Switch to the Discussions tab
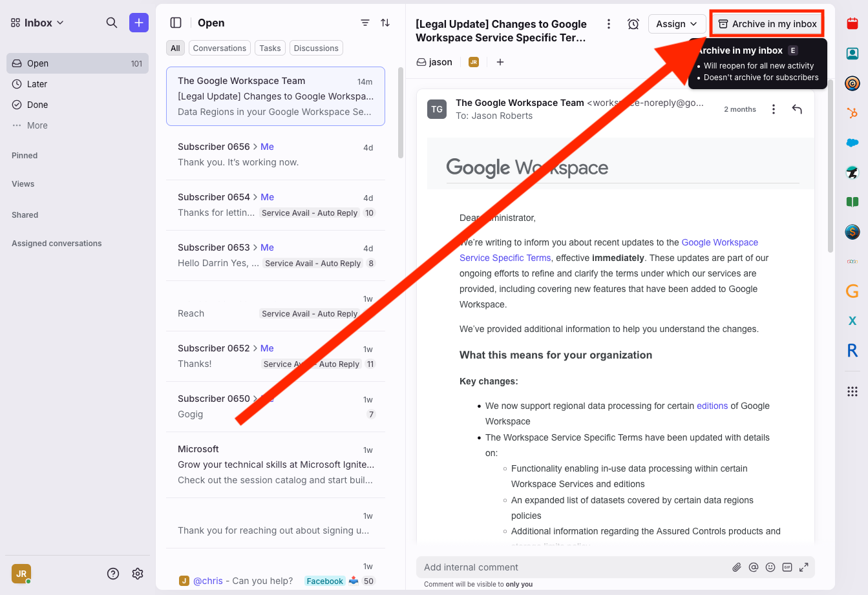 (x=316, y=48)
